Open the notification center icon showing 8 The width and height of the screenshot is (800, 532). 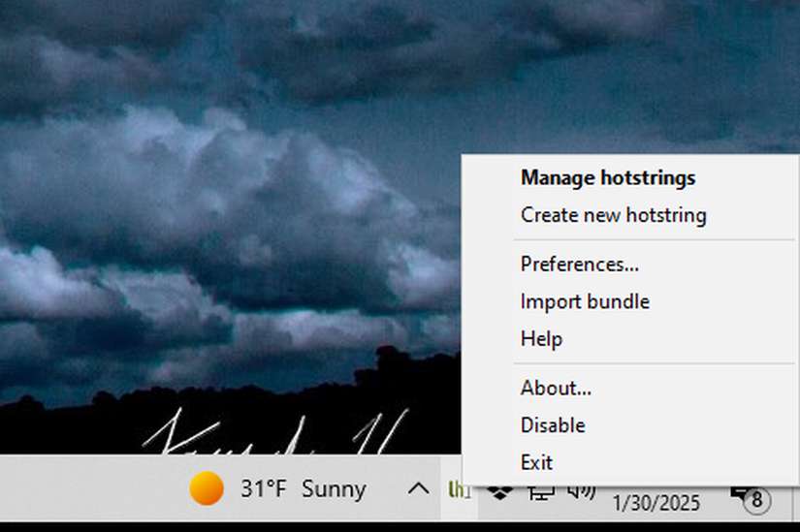[x=751, y=499]
